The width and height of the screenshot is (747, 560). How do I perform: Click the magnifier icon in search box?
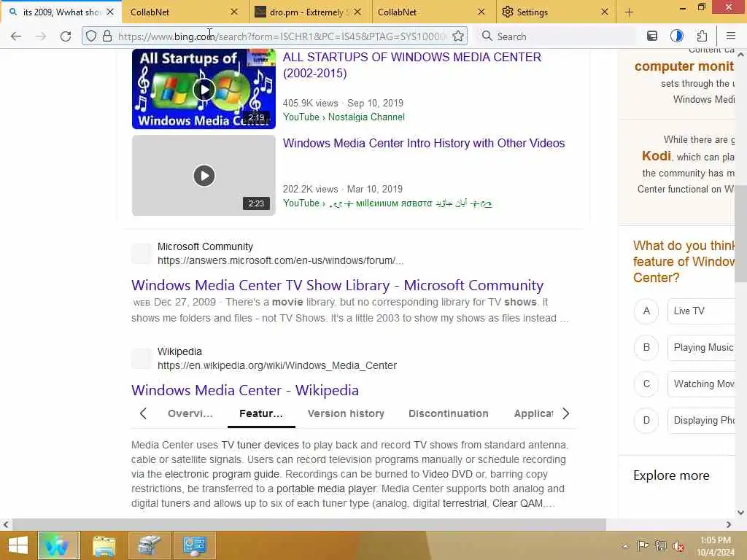[487, 36]
